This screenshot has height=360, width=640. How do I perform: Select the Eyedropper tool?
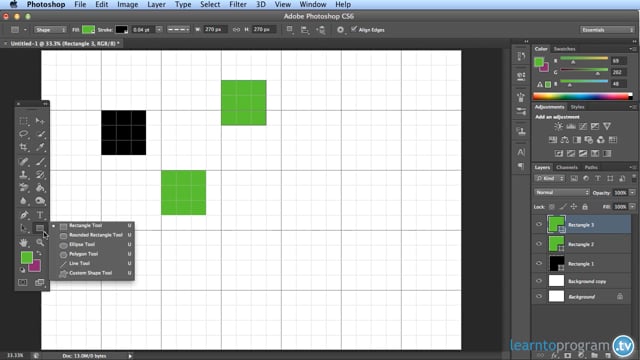[40, 147]
